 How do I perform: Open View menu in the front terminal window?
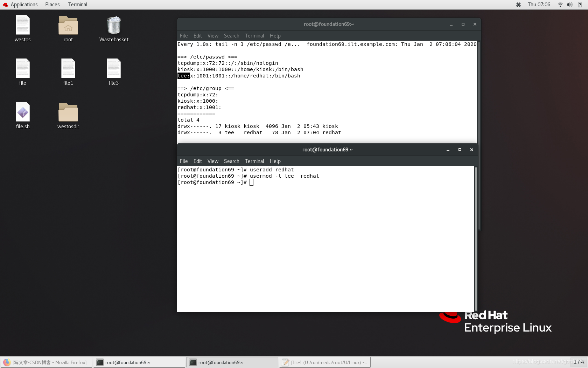click(x=213, y=161)
